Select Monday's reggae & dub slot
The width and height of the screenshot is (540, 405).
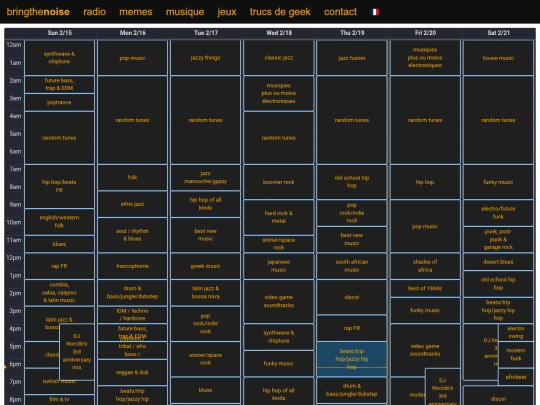[x=132, y=372]
